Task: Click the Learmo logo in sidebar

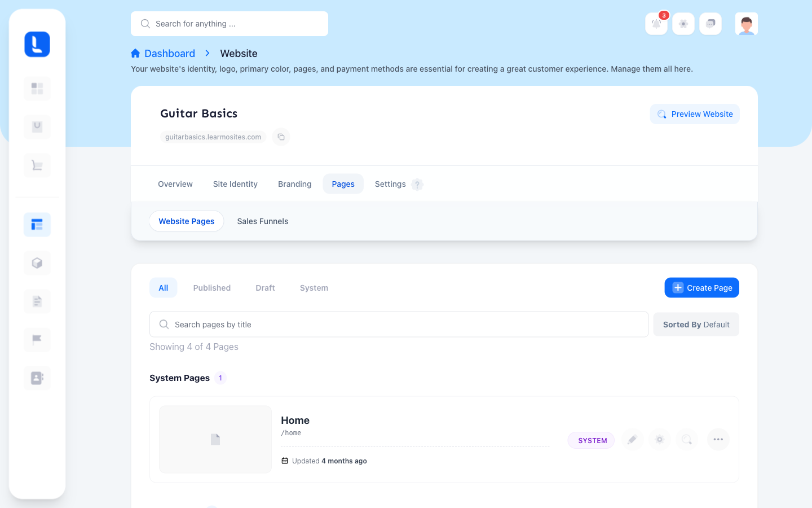Action: point(37,44)
